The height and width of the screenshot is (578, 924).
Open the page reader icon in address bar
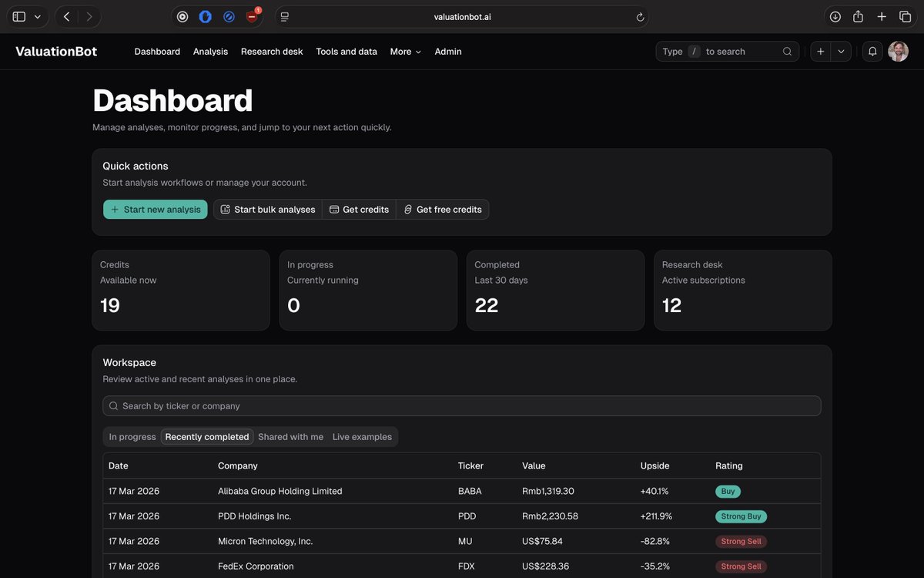click(x=284, y=16)
